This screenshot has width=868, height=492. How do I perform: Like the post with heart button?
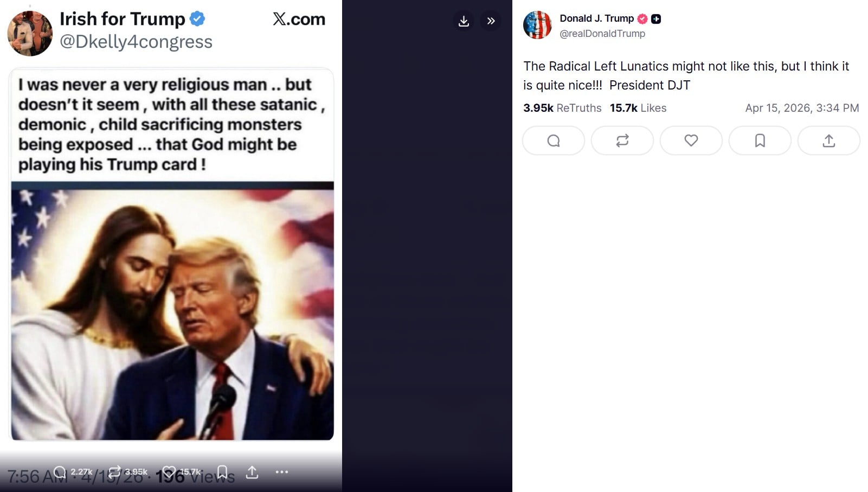click(x=691, y=141)
